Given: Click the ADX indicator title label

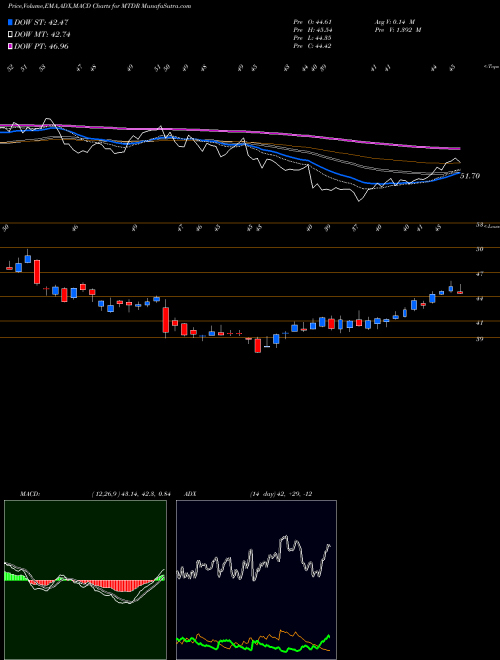Looking at the screenshot, I should point(190,494).
